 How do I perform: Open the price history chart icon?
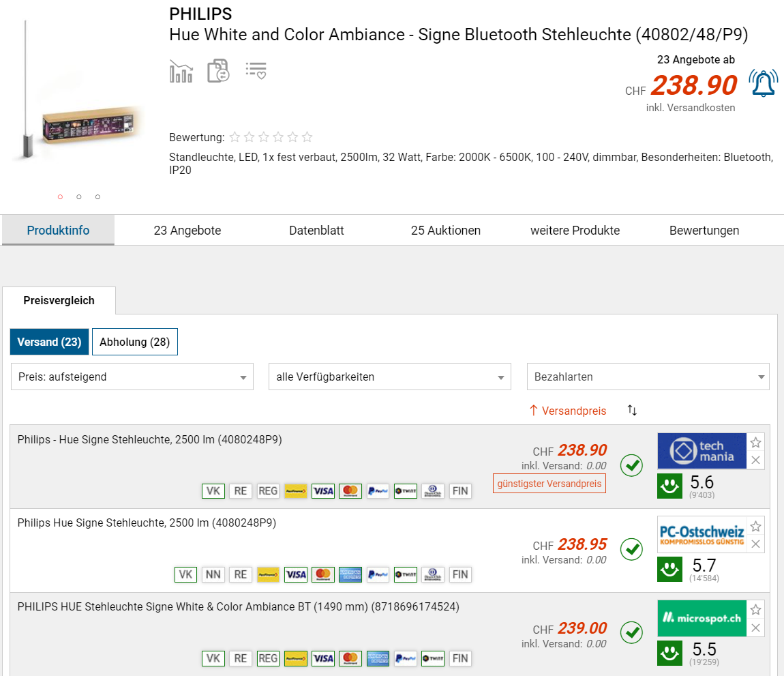tap(181, 71)
